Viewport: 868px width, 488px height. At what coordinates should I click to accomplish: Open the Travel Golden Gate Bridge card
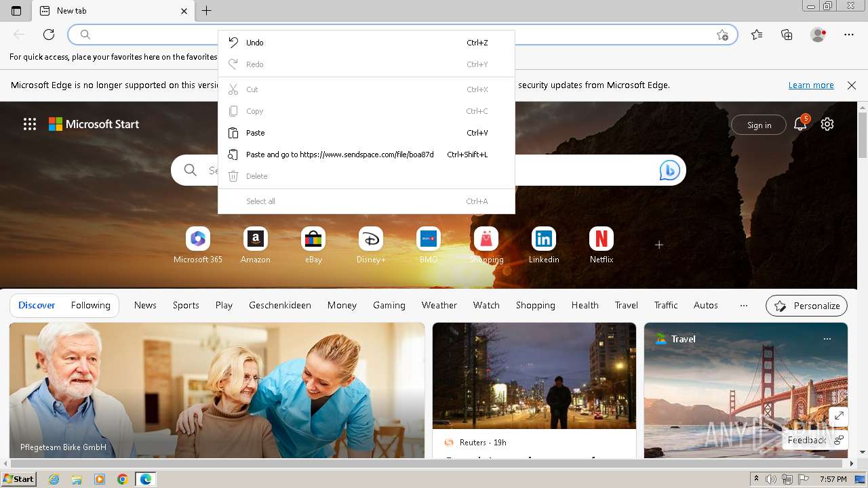click(x=746, y=390)
